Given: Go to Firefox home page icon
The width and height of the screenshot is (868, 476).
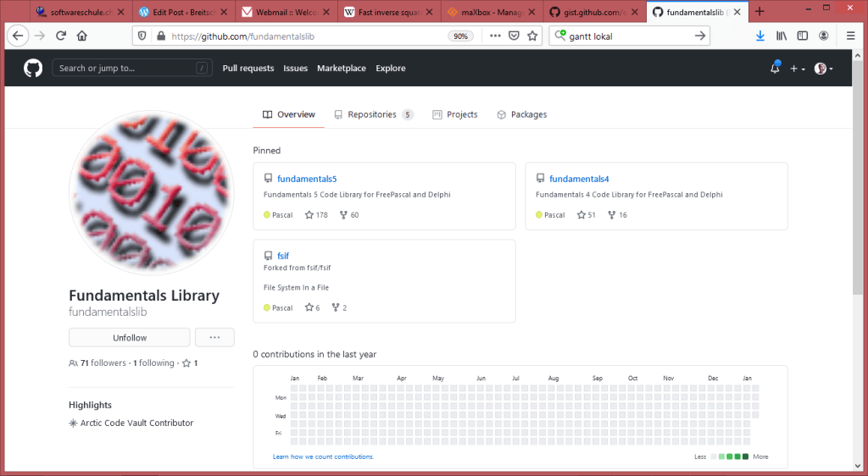Looking at the screenshot, I should pyautogui.click(x=82, y=36).
